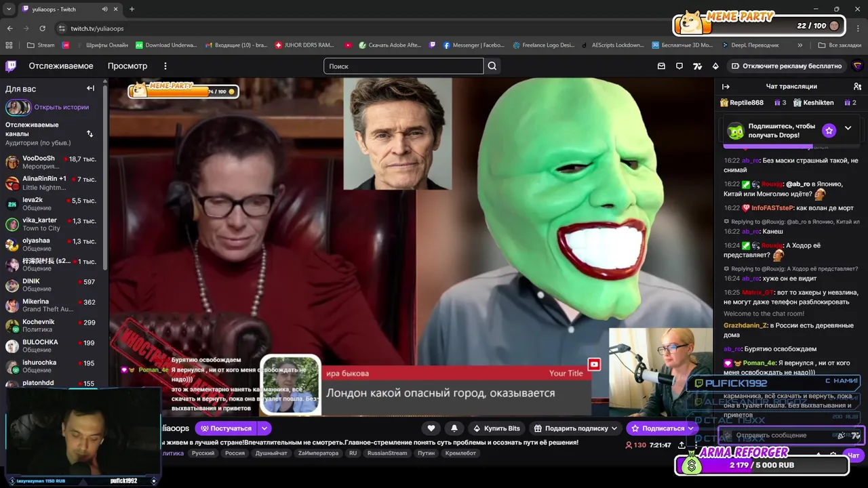
Task: Open leva2k channel in sidebar
Action: pos(52,203)
